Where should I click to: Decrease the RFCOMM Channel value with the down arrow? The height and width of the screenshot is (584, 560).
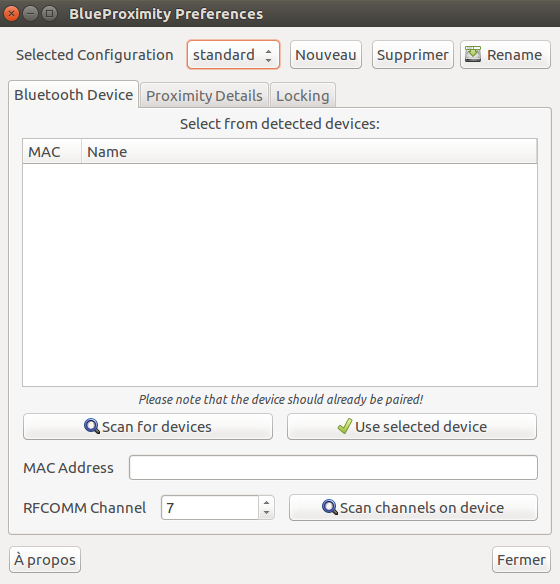(x=266, y=513)
